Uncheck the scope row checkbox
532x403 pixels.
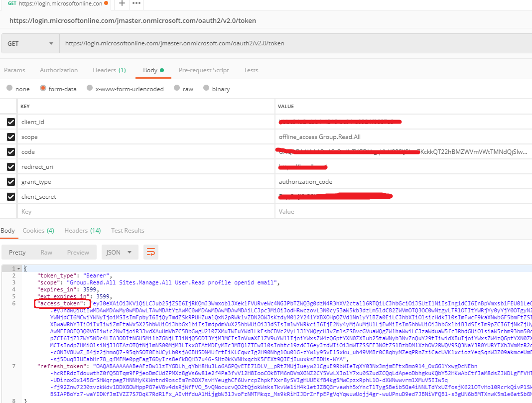tap(11, 136)
